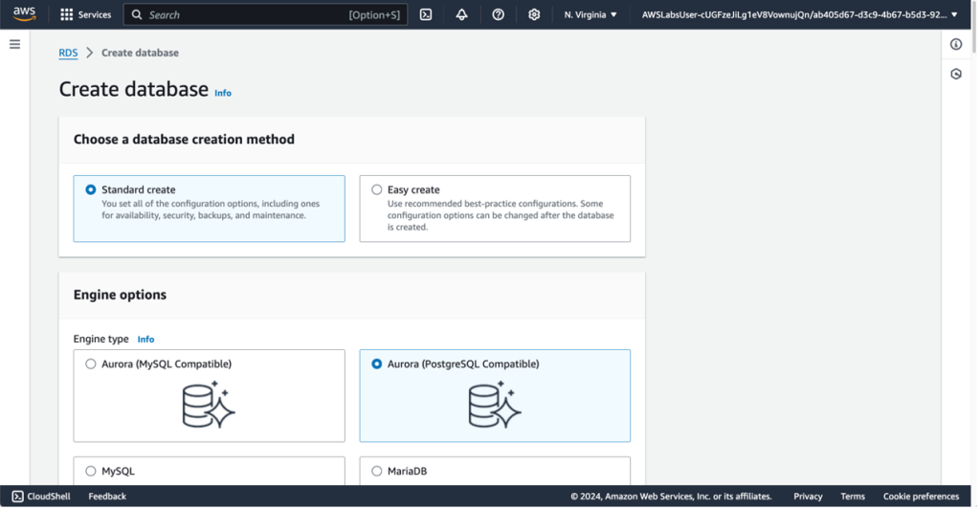Select the Easy create option

495,209
